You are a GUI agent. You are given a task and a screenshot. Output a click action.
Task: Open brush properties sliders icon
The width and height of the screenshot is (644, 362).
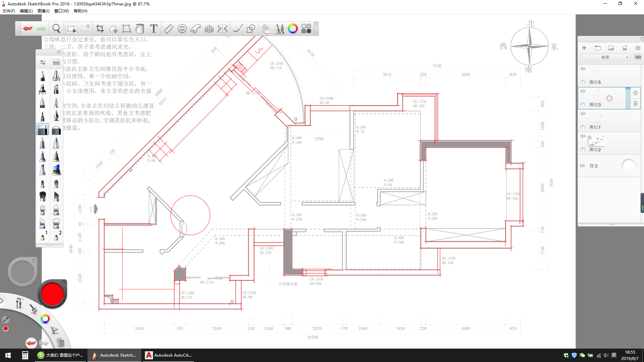click(43, 62)
